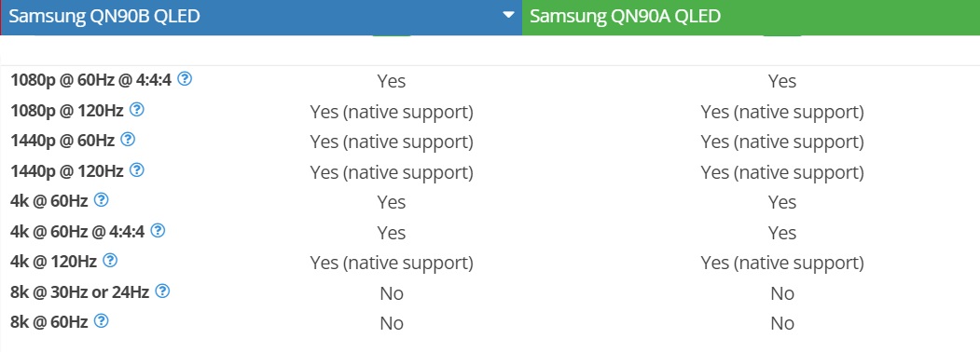
Task: Click help icon next to 1080p @ 120Hz
Action: (137, 110)
